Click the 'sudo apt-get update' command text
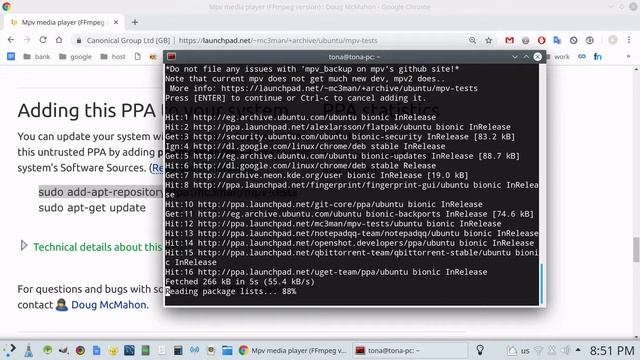The image size is (640, 360). click(x=92, y=208)
